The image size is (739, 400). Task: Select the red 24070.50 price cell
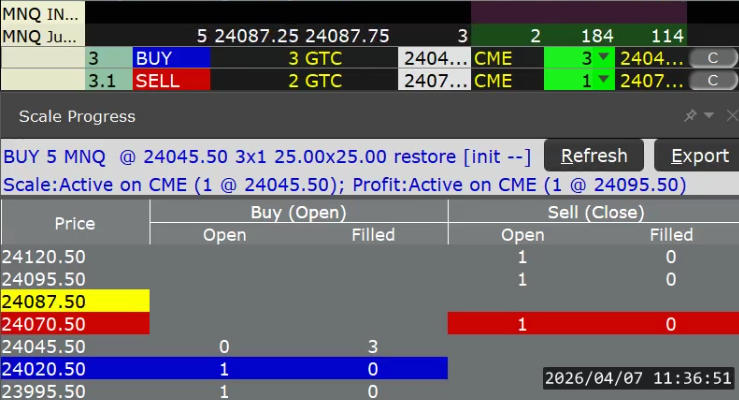point(75,324)
